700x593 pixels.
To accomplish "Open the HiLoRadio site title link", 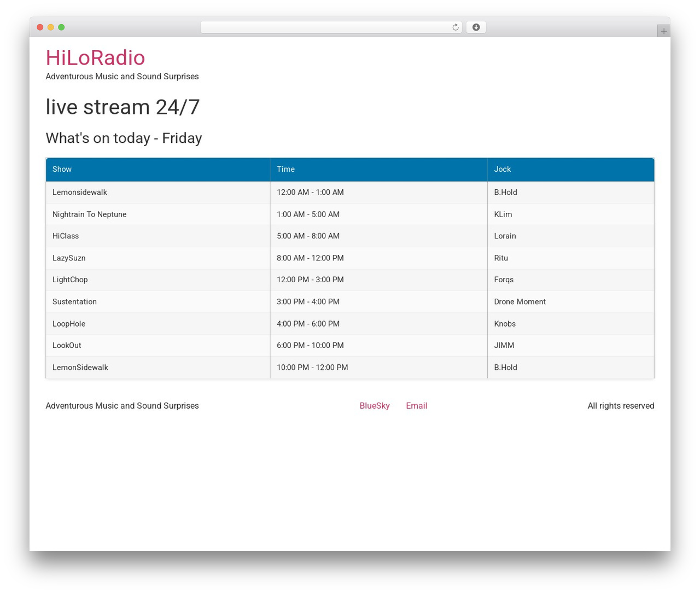I will (x=95, y=58).
